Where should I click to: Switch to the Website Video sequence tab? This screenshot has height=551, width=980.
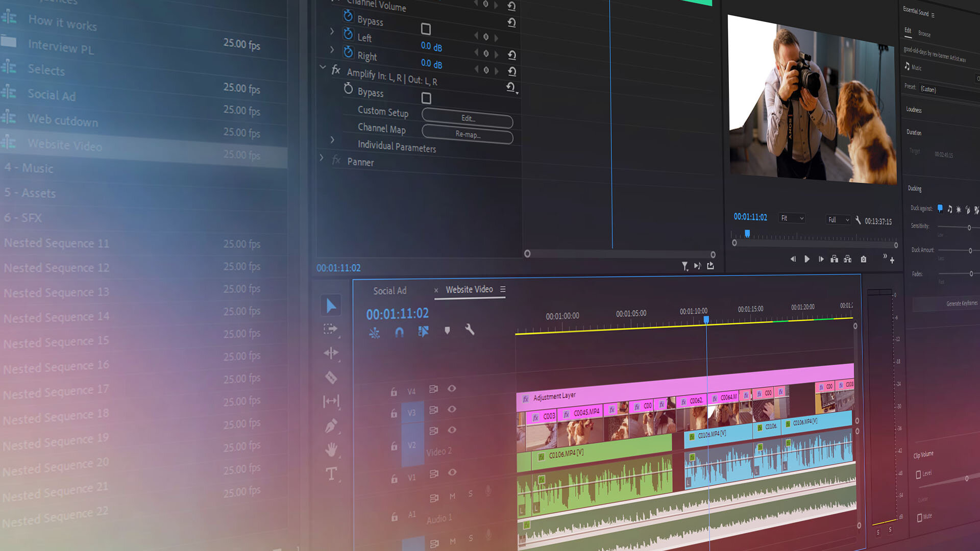coord(469,289)
